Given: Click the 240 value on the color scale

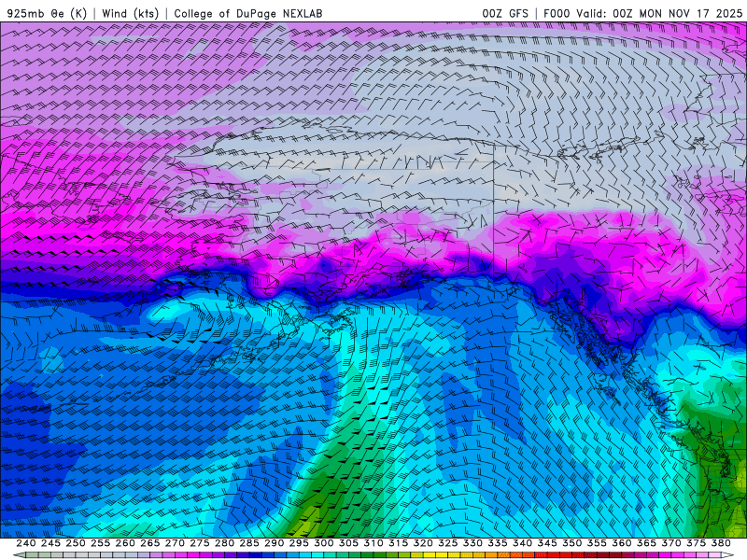Looking at the screenshot, I should tap(26, 543).
